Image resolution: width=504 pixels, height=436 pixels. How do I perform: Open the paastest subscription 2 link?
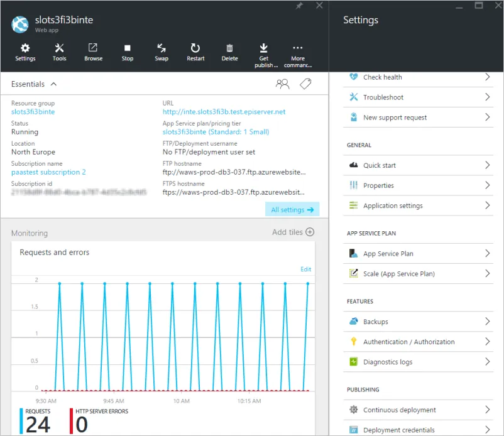[x=48, y=172]
